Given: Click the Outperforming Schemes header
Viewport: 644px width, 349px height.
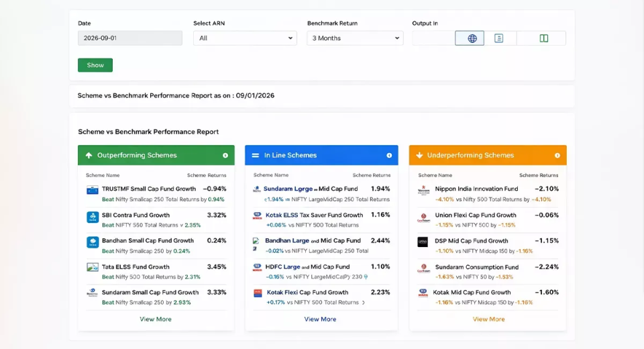Looking at the screenshot, I should click(x=156, y=155).
